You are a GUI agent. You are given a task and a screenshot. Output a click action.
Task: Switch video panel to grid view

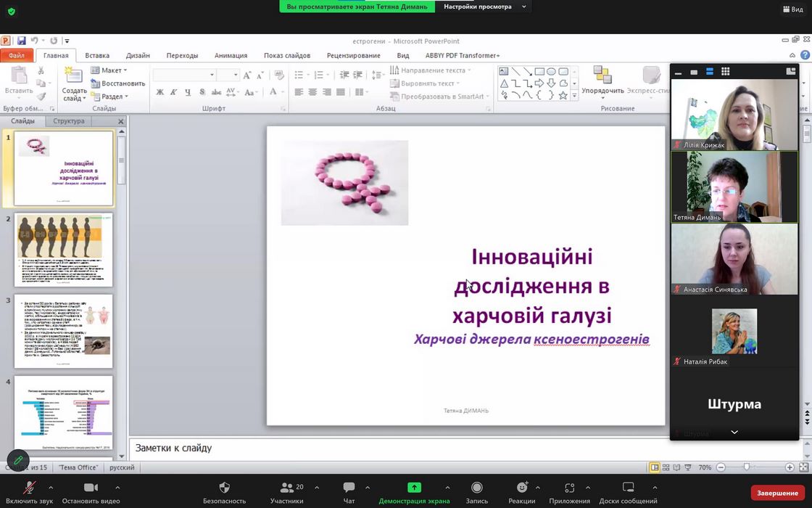[725, 72]
